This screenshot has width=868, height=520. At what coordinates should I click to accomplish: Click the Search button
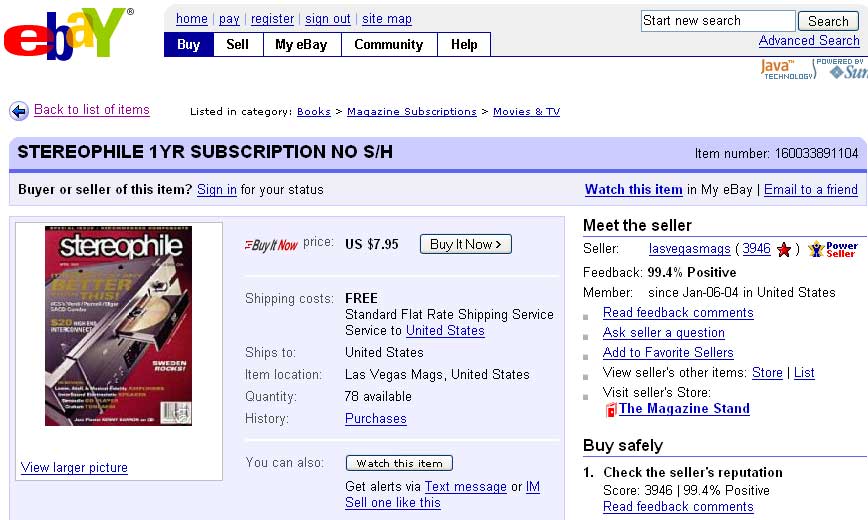(828, 21)
